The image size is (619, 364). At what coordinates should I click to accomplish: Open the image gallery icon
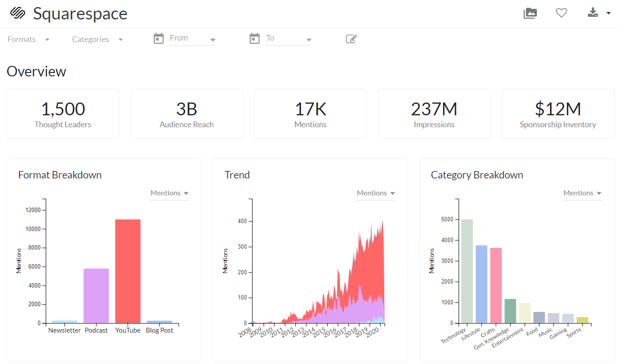tap(530, 13)
